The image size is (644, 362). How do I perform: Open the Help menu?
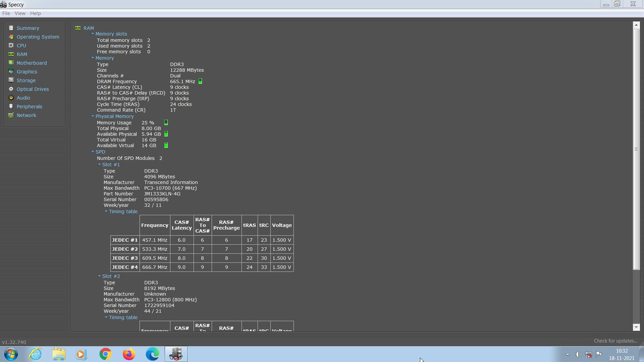tap(35, 14)
